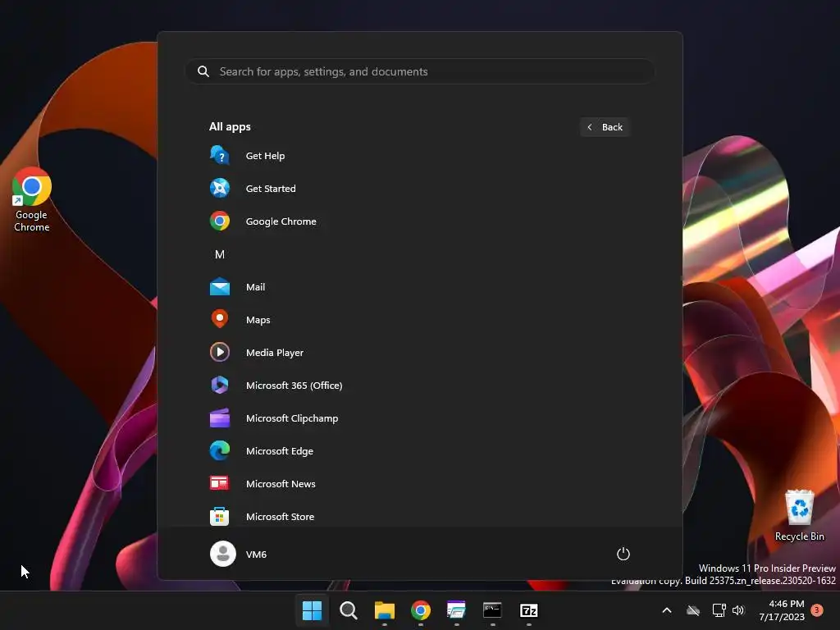
Task: Open the command prompt taskbar icon
Action: coord(492,610)
